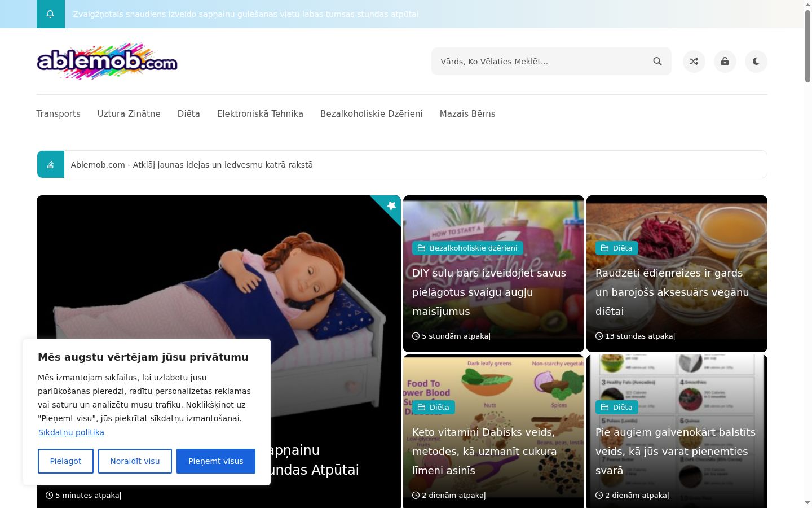Click '5 minūtes atpakaļ' timestamp
The image size is (812, 508).
(x=83, y=495)
